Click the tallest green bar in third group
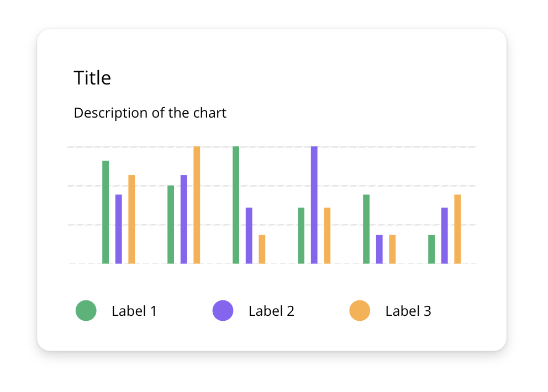 236,205
